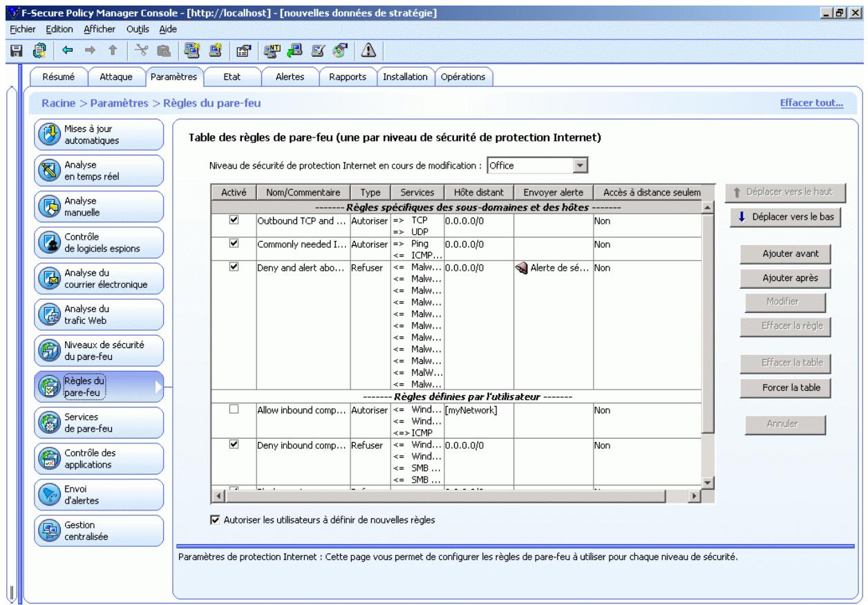This screenshot has width=868, height=605.
Task: Open Analyse du trafic Web page
Action: (99, 314)
